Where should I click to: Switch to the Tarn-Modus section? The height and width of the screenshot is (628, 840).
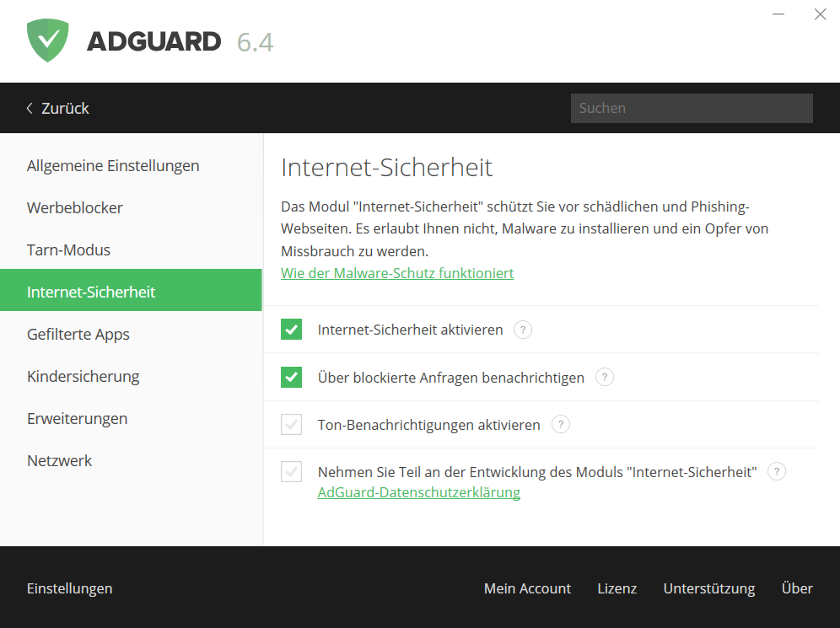tap(68, 250)
